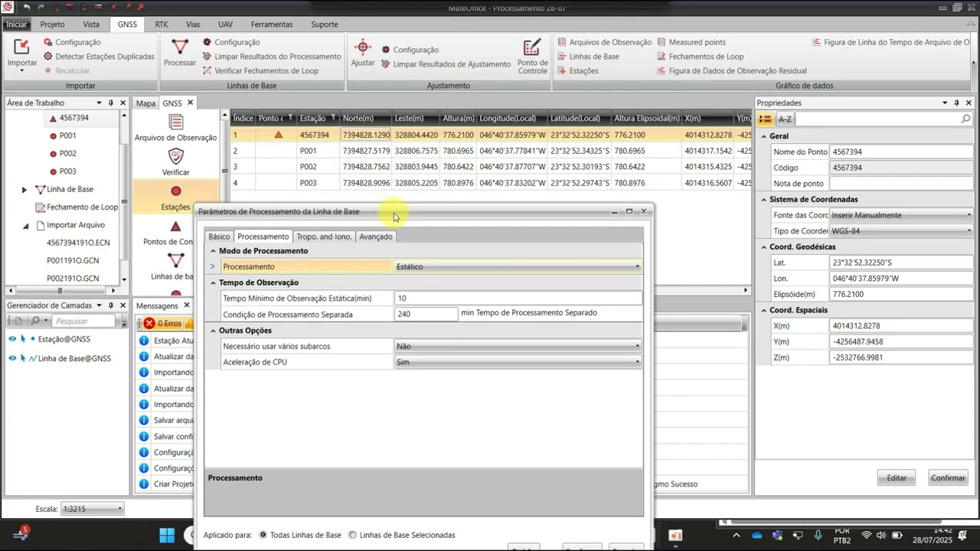Click the Importar icon in ribbon
The image size is (980, 551).
21,49
